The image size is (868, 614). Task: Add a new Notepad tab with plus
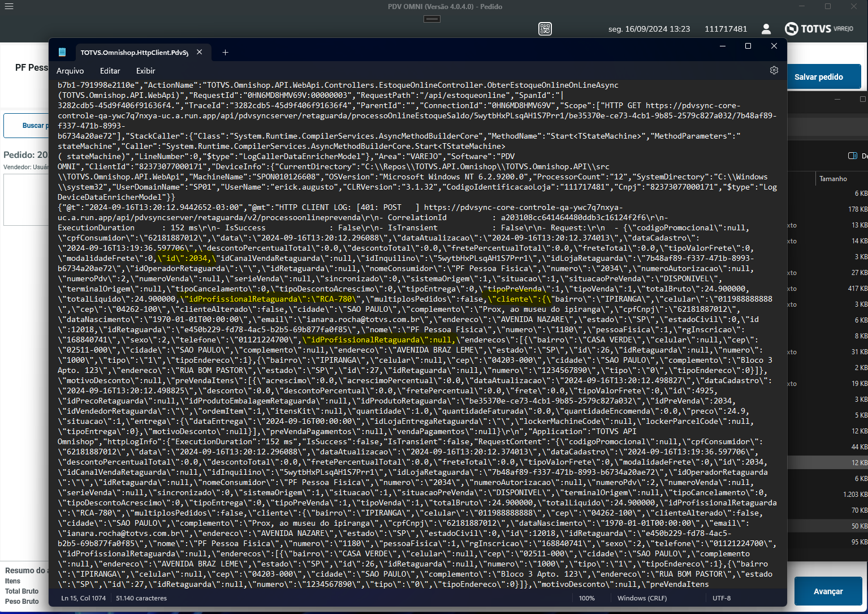tap(225, 52)
